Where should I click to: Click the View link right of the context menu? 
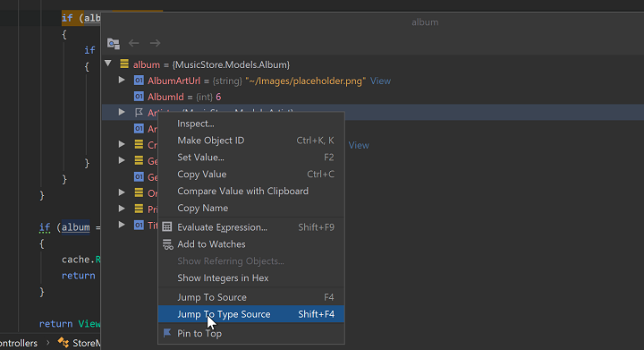pyautogui.click(x=359, y=145)
